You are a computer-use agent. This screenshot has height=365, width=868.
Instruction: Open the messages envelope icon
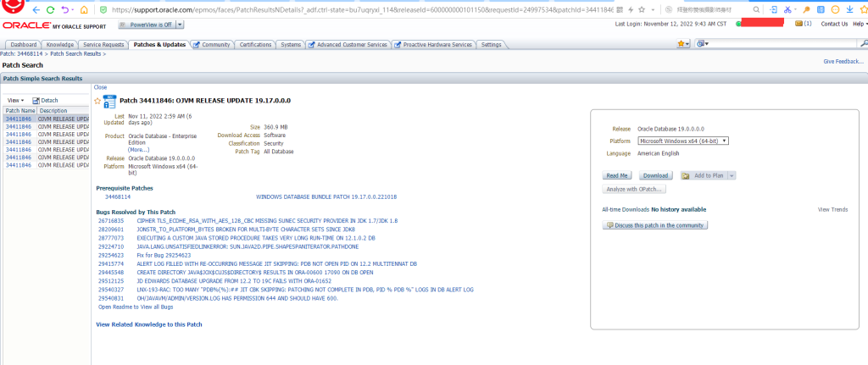click(x=798, y=24)
